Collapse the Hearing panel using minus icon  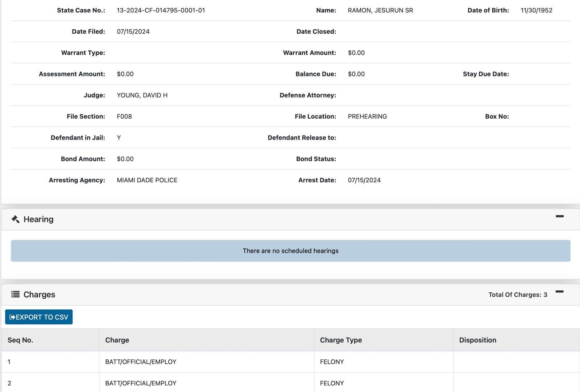pos(559,216)
